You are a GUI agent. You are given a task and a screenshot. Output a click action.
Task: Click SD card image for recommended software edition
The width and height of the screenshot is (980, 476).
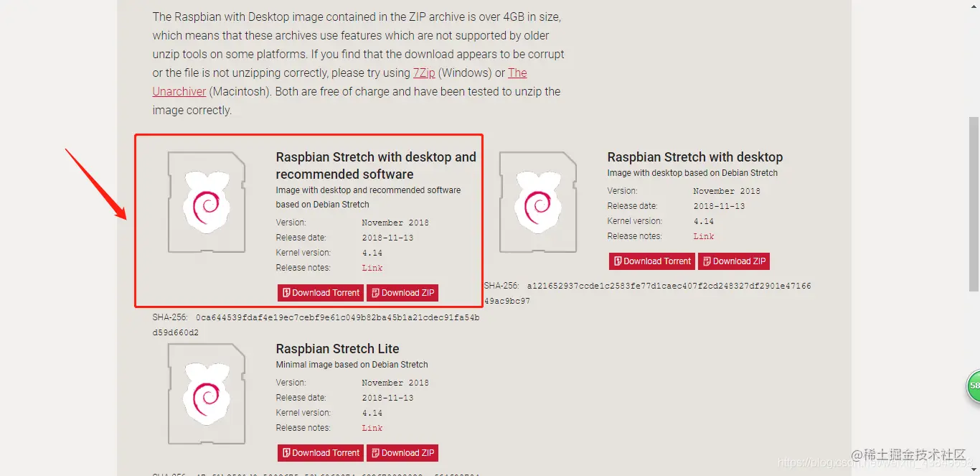coord(207,202)
